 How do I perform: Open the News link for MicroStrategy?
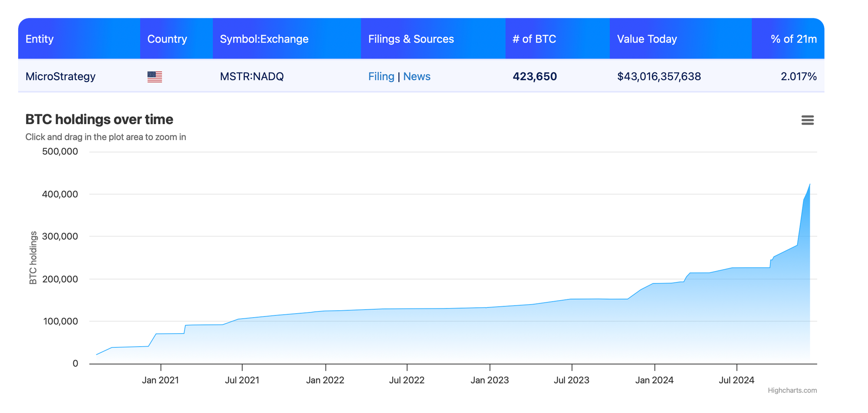(x=417, y=76)
